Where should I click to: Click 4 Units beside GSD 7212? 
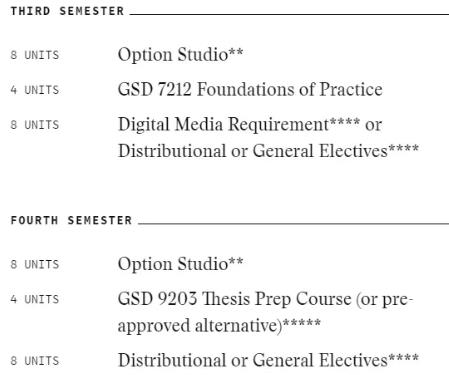[35, 90]
